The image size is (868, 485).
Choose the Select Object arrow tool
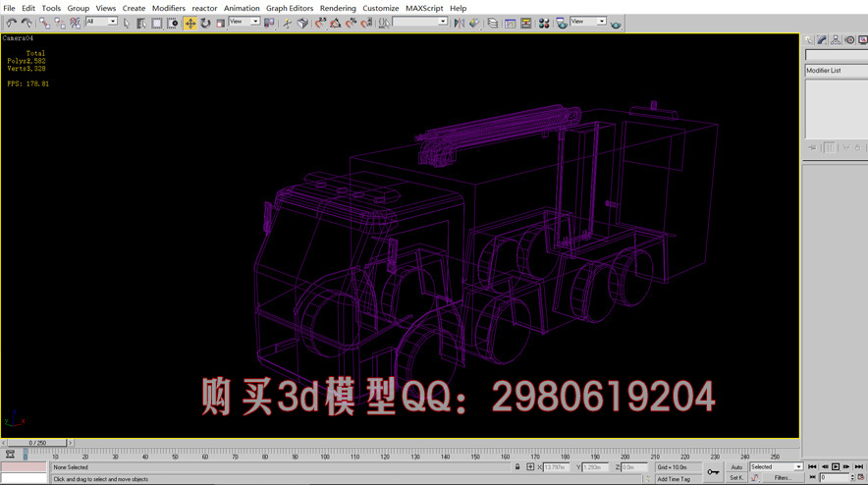pyautogui.click(x=127, y=23)
